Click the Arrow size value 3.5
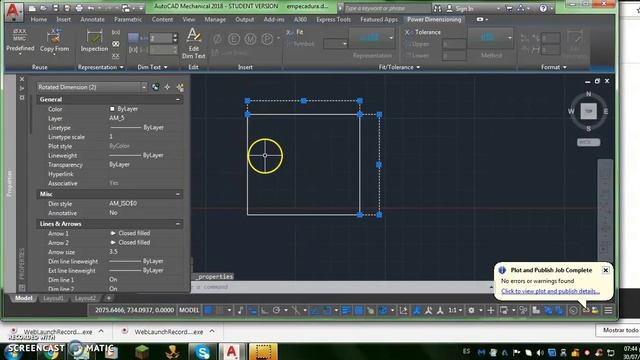This screenshot has width=640, height=360. (x=113, y=252)
